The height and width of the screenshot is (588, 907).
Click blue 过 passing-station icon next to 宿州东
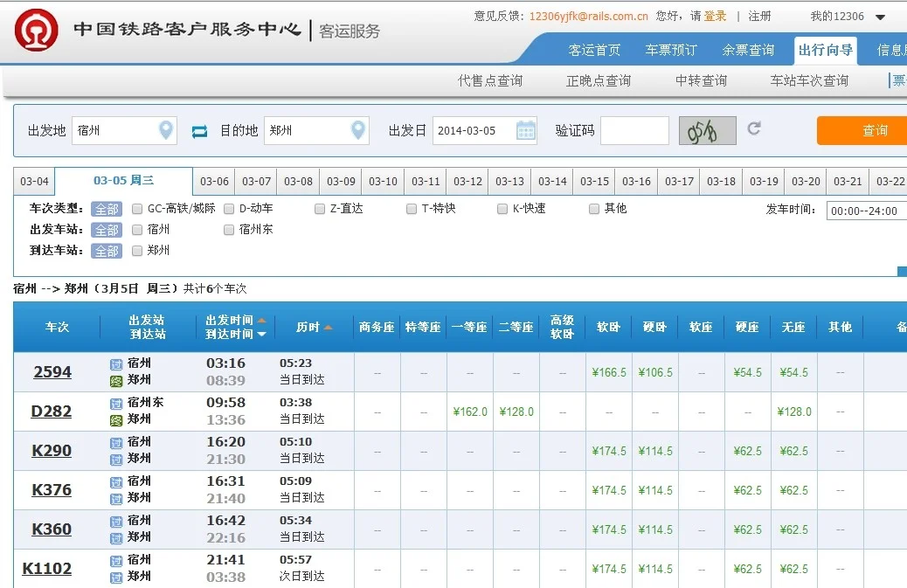pos(116,403)
